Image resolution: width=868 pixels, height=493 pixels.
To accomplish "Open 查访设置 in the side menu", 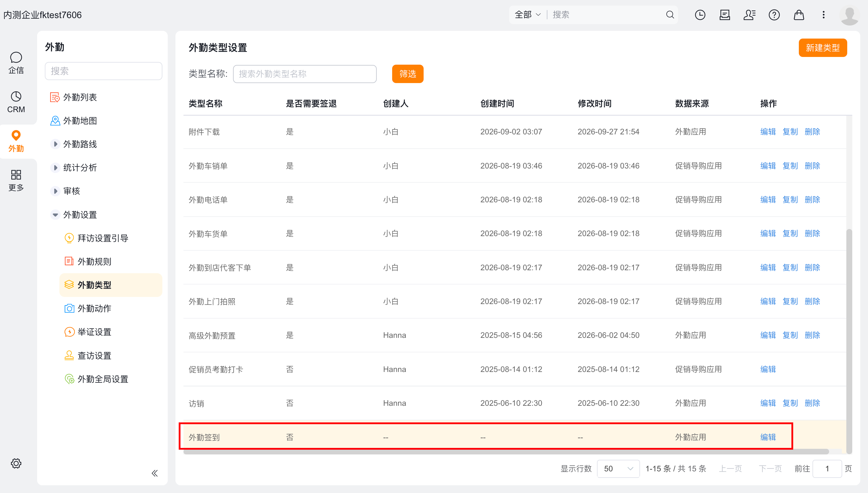I will pos(88,356).
